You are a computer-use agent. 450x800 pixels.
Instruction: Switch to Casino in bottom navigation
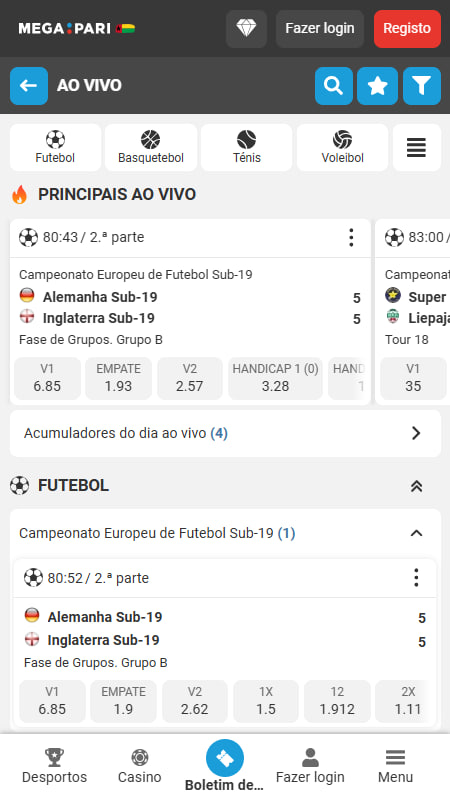point(139,766)
